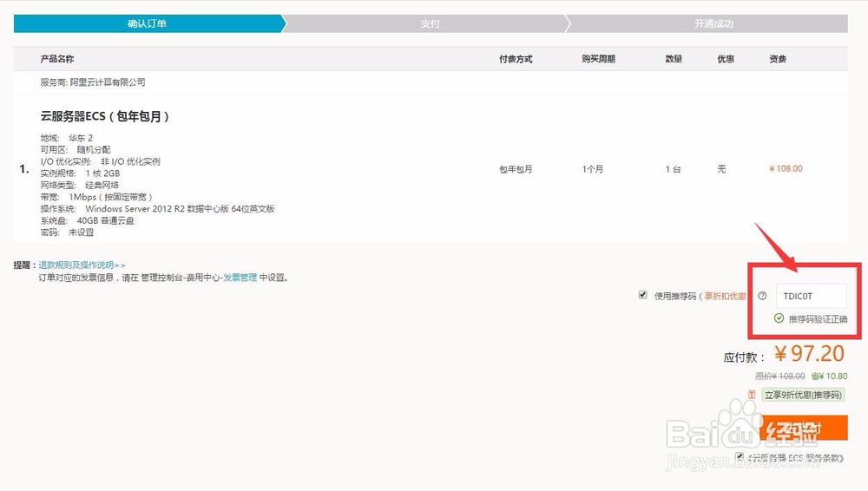Click the 立享9折优惠(推荐码) tag
The image size is (868, 491).
click(803, 395)
